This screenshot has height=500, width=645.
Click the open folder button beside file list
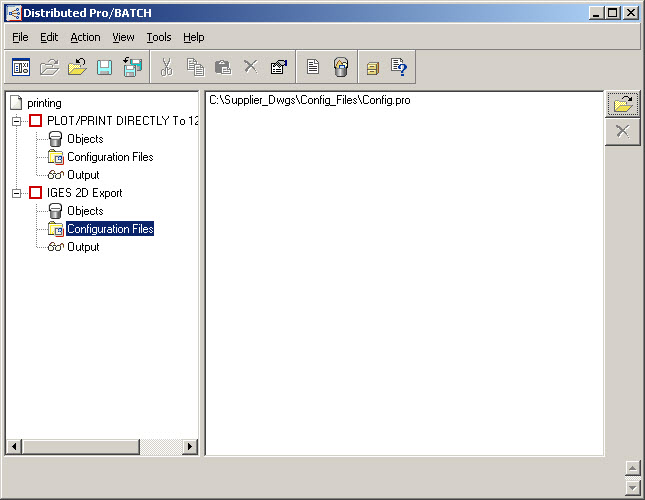tap(622, 104)
